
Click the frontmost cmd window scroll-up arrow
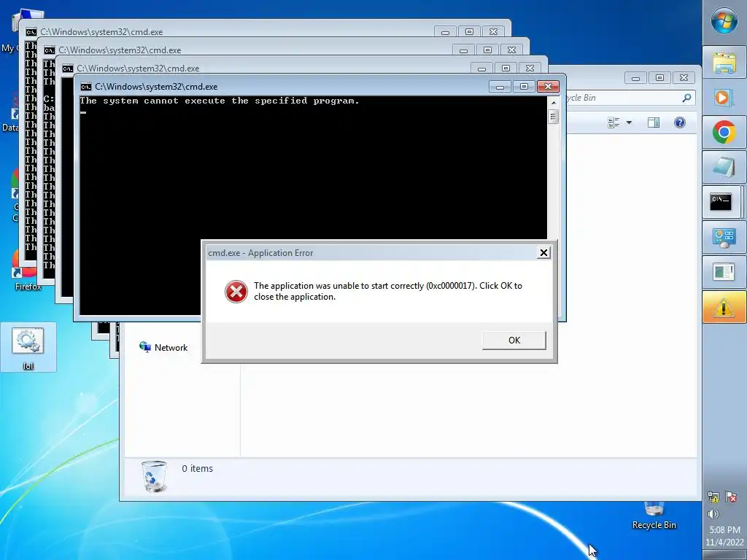point(553,102)
